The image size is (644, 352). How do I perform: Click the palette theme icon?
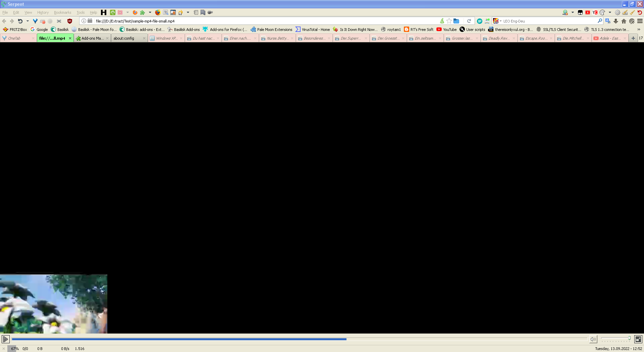[x=602, y=12]
